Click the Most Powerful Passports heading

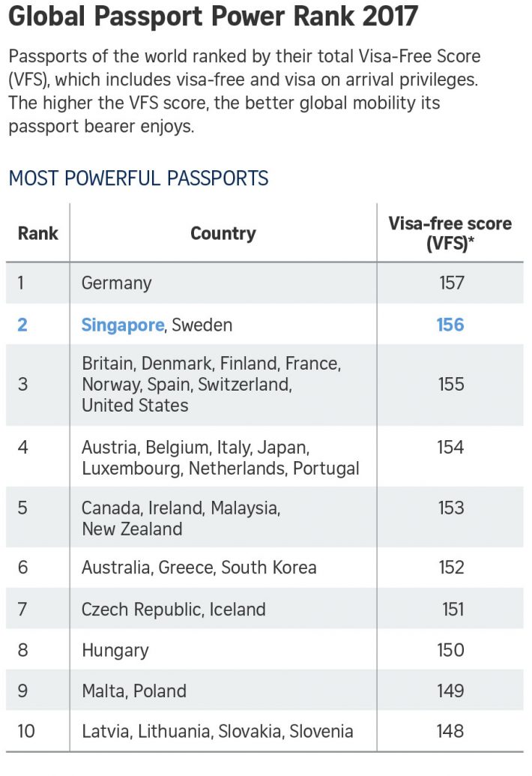tap(138, 178)
